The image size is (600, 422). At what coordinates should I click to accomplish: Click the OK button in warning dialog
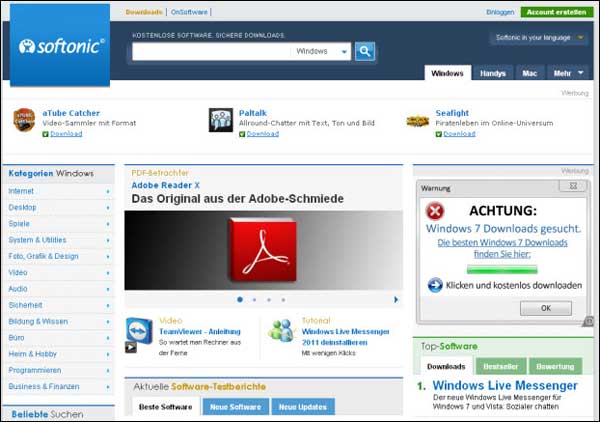[546, 308]
